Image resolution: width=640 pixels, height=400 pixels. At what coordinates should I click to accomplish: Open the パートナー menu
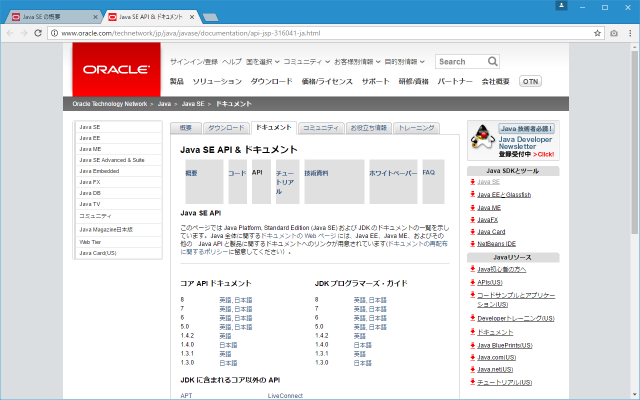[455, 81]
